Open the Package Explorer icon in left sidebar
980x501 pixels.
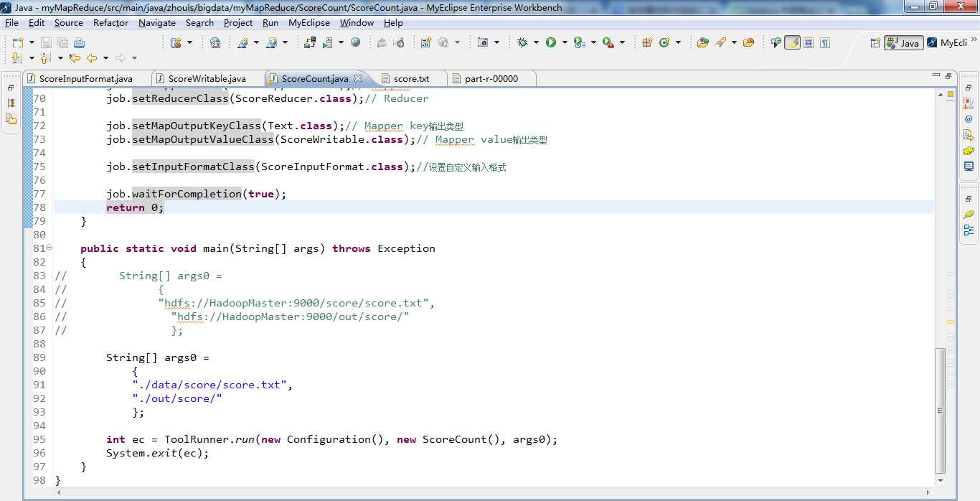11,103
